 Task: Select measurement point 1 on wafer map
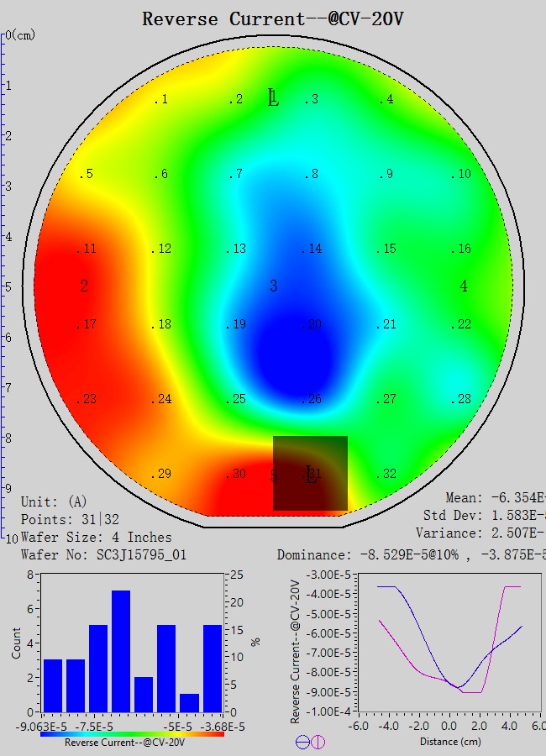pos(161,100)
